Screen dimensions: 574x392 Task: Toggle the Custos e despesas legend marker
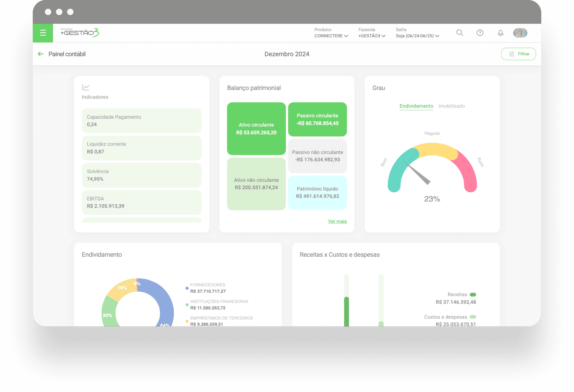[473, 317]
